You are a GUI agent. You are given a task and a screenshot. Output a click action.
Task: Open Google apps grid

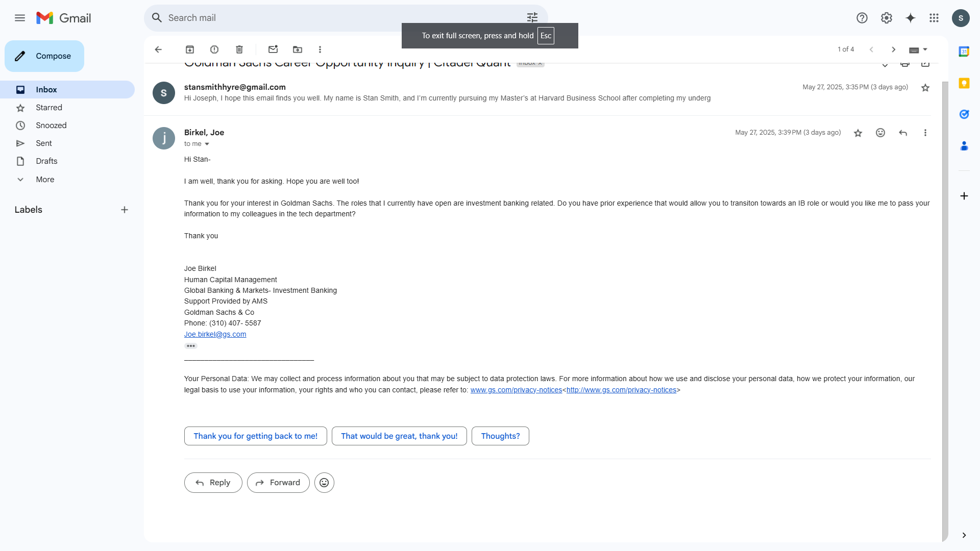click(x=934, y=18)
